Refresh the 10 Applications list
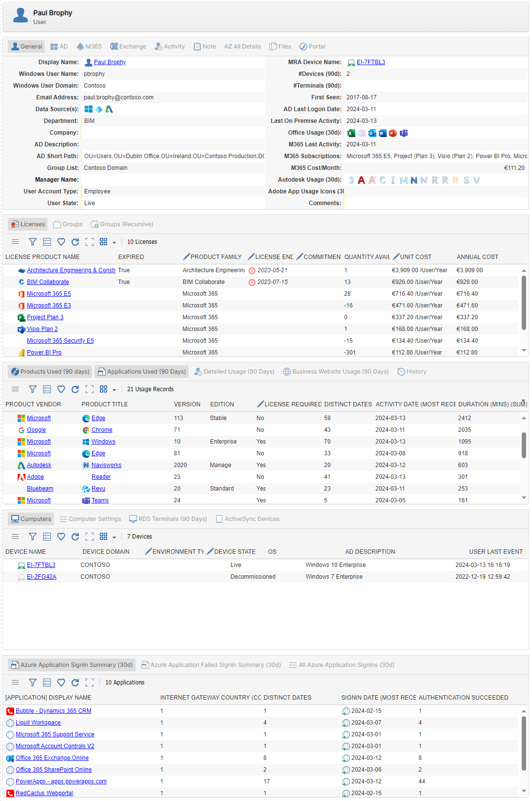Screen dimensions: 532x801 [x=75, y=683]
